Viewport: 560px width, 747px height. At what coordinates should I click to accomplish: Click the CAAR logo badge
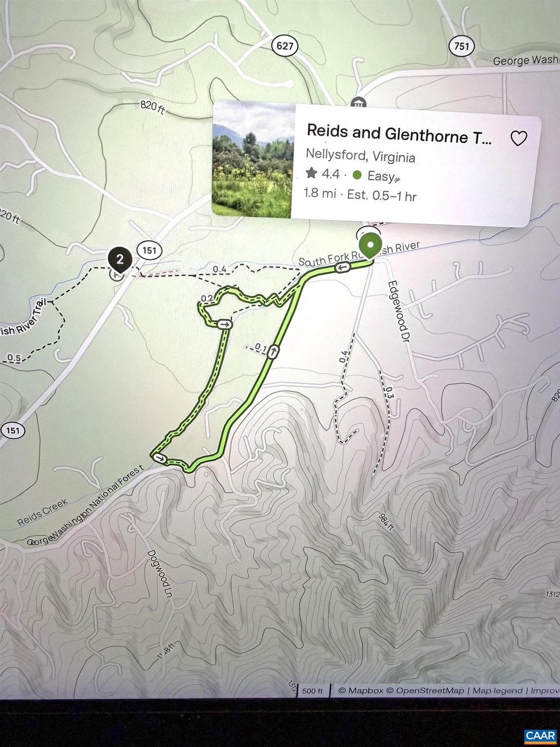[x=540, y=736]
